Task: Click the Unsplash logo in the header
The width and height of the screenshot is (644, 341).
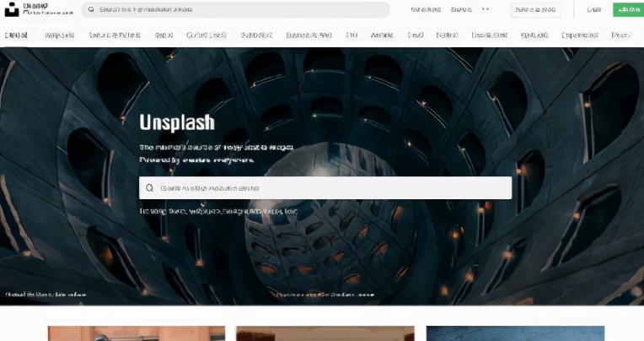Action: (12, 9)
